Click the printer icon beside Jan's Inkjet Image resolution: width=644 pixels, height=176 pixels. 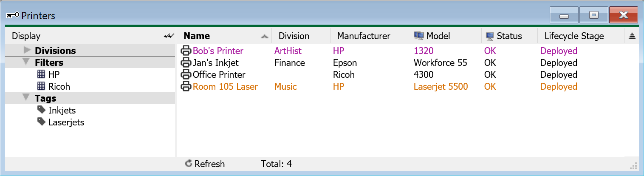click(x=186, y=63)
